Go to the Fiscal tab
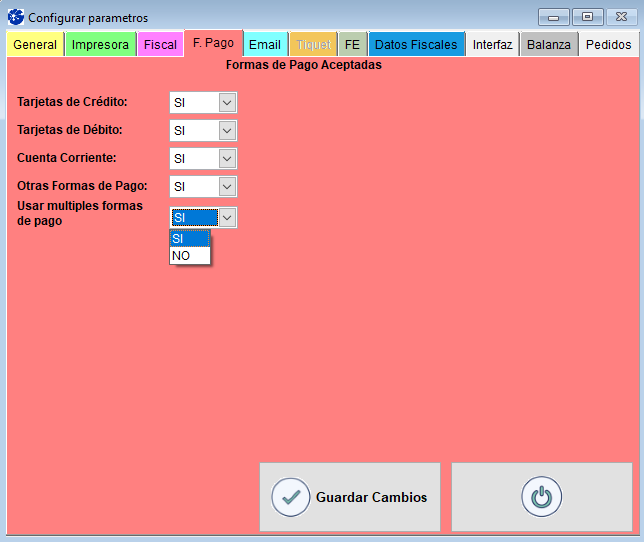 point(160,45)
